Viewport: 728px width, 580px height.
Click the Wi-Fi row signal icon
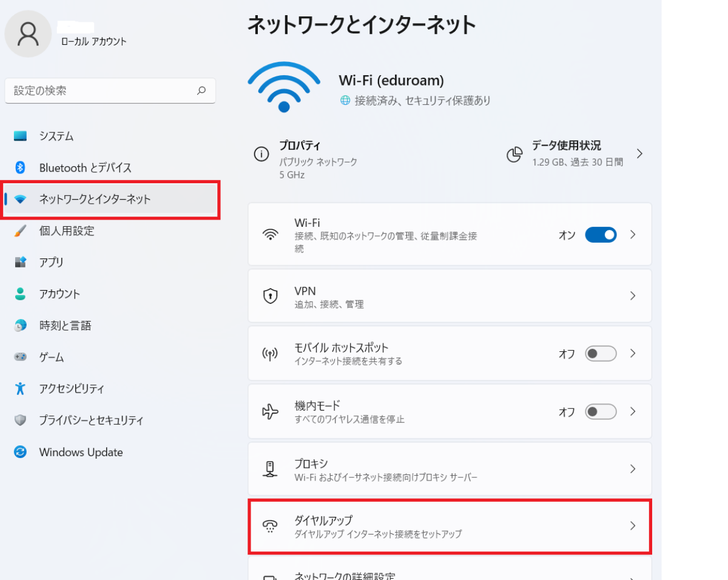tap(270, 235)
